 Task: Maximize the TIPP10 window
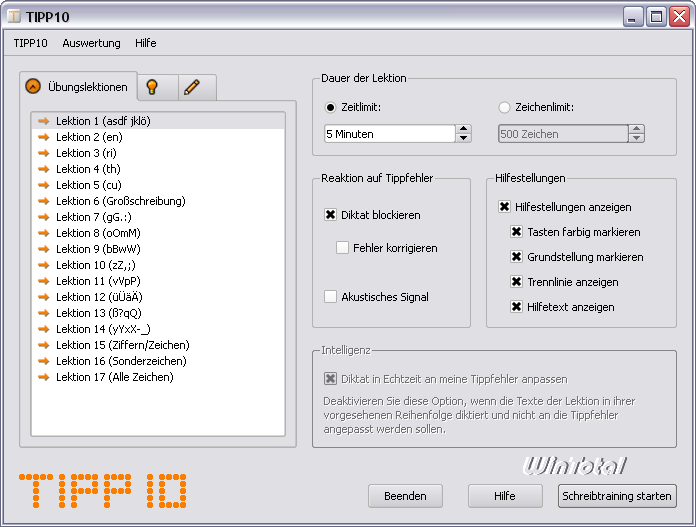pos(656,17)
